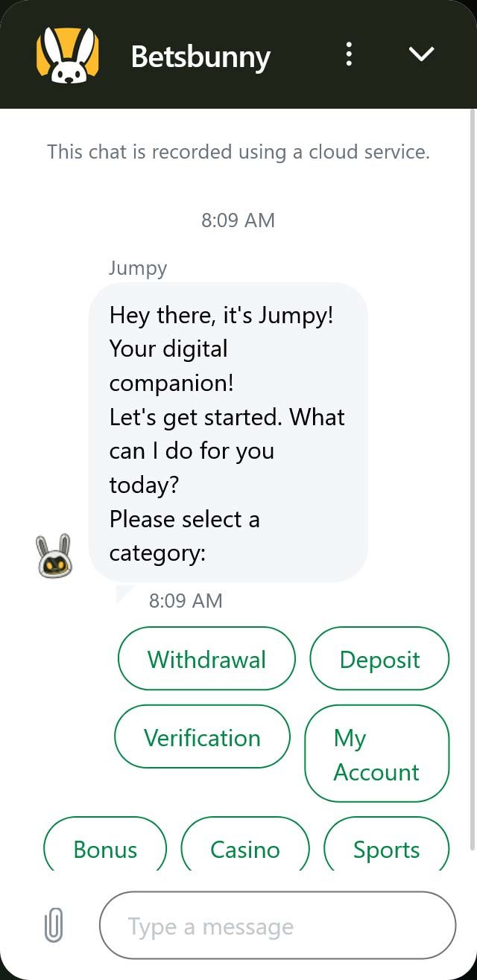477x980 pixels.
Task: Click the Jumpy sender name label
Action: [138, 267]
